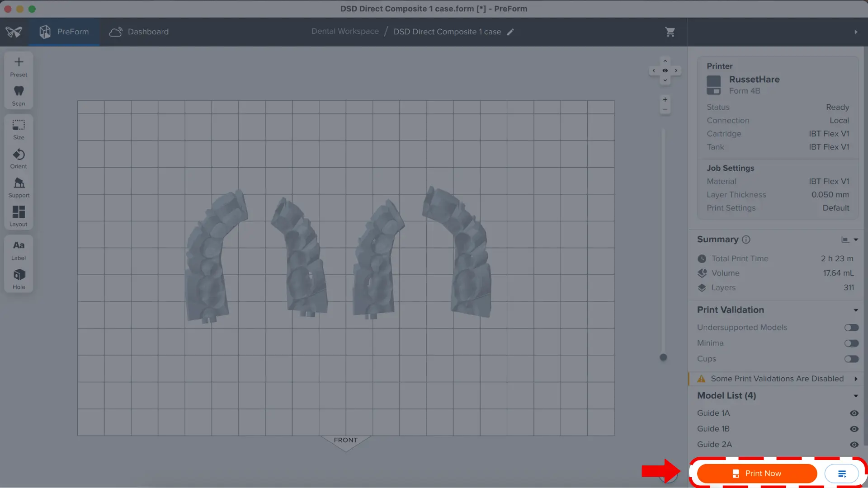868x488 pixels.
Task: Toggle the Minima validation switch
Action: click(x=851, y=343)
